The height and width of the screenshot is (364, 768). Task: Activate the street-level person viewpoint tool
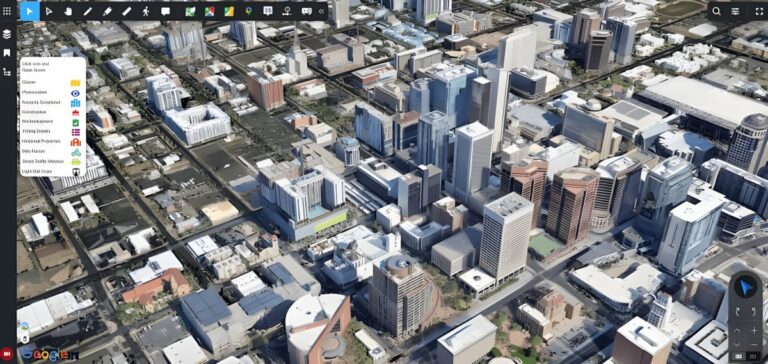tap(287, 11)
